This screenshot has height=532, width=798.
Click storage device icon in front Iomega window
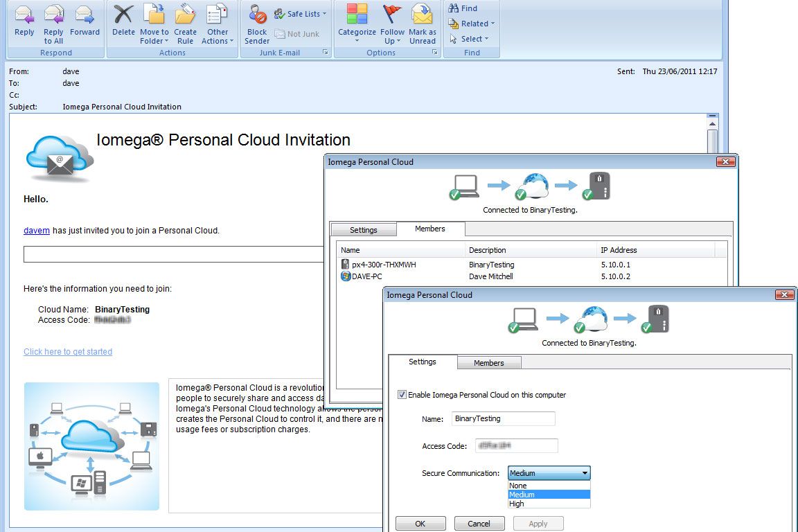coord(655,320)
